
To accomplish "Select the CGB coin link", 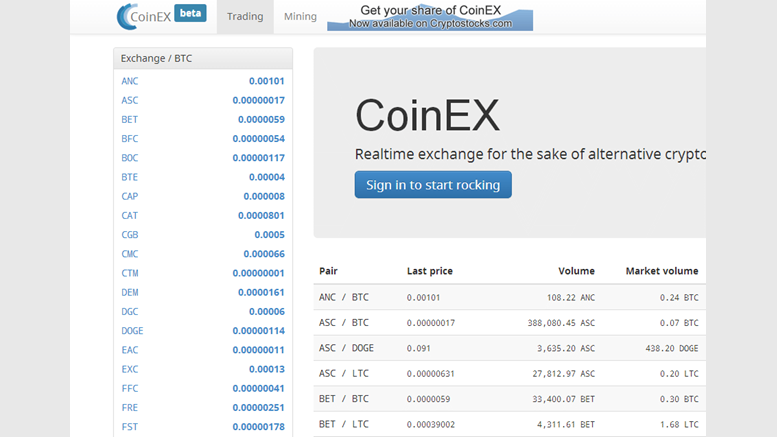I will point(130,235).
